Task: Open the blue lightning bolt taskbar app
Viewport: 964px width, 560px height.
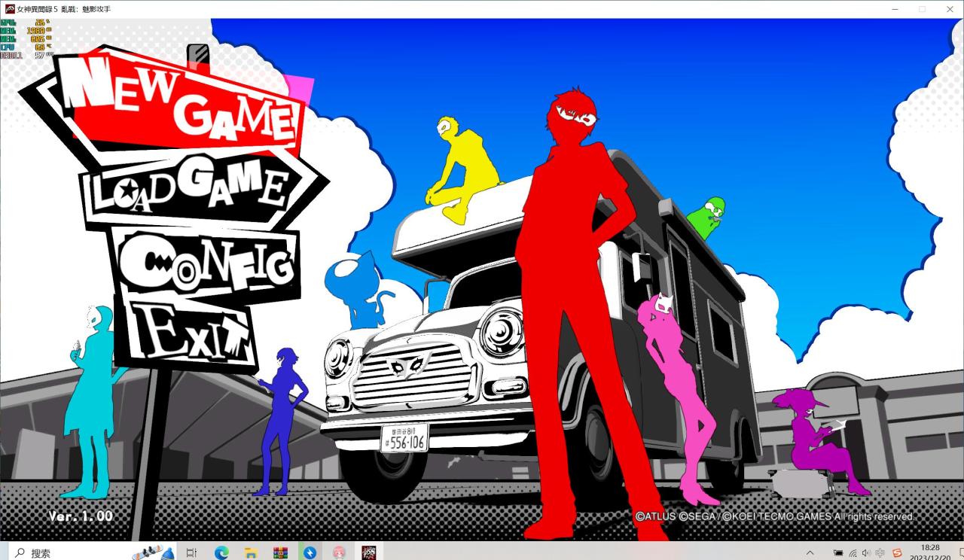Action: pos(309,552)
